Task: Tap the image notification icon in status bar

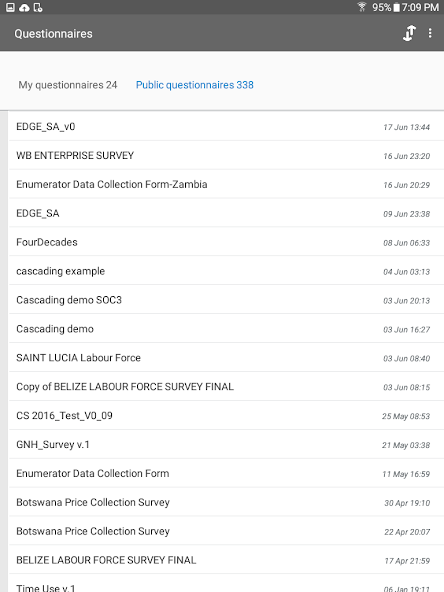Action: (10, 8)
